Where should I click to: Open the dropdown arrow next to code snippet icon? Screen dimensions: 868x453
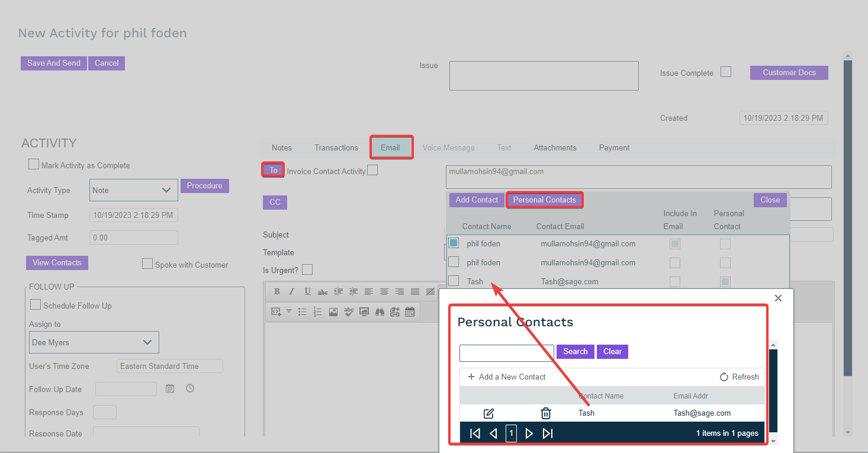point(289,311)
